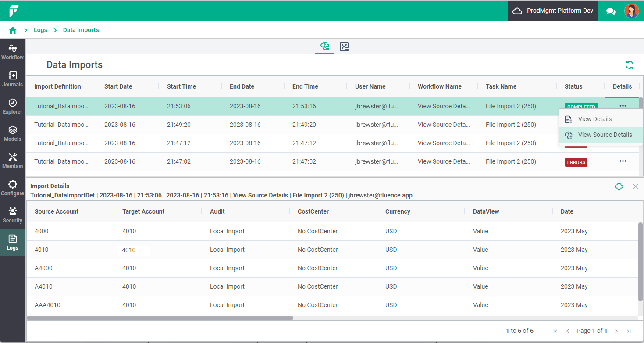Choose View Source Details from the popup menu

(x=601, y=135)
